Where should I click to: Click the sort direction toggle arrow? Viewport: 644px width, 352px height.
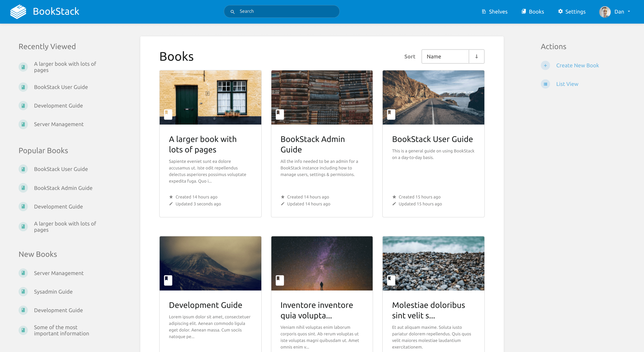(x=476, y=56)
